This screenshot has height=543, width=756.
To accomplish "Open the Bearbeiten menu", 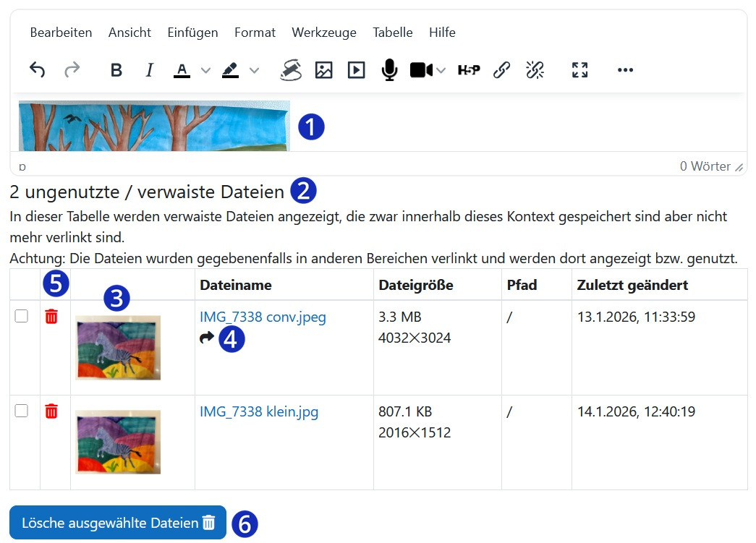I will 60,33.
